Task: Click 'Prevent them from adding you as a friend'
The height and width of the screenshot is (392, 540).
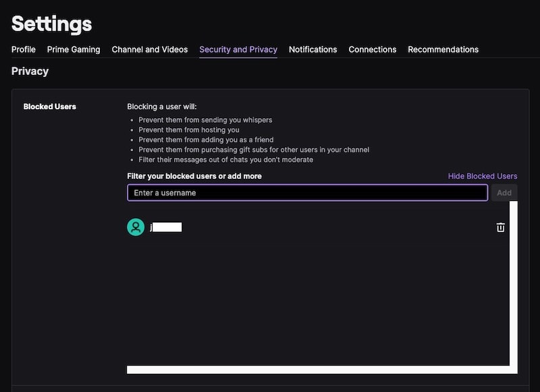Action: pyautogui.click(x=206, y=140)
